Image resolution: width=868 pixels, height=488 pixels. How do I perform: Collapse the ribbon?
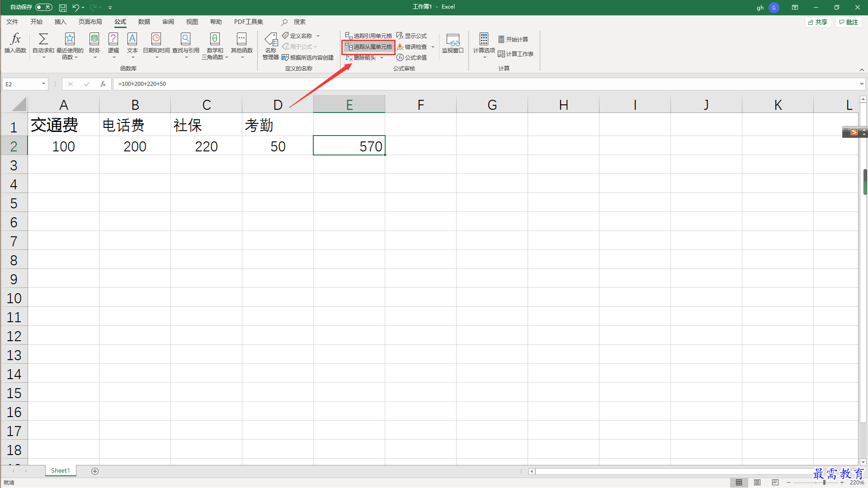pos(862,70)
